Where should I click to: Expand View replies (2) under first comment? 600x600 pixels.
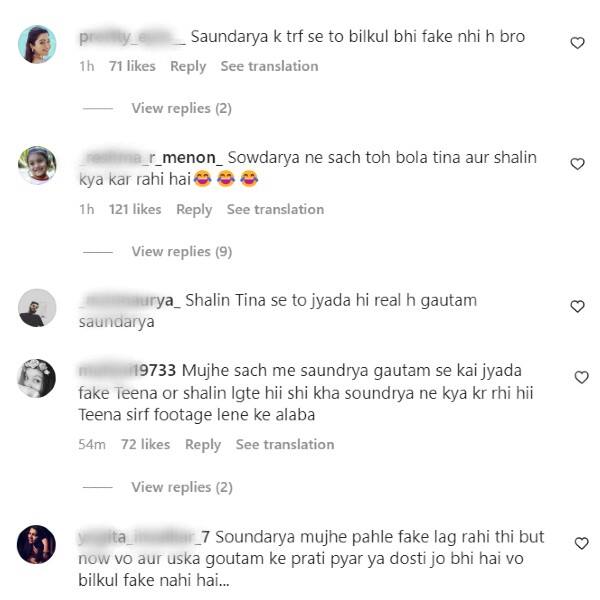pos(182,108)
